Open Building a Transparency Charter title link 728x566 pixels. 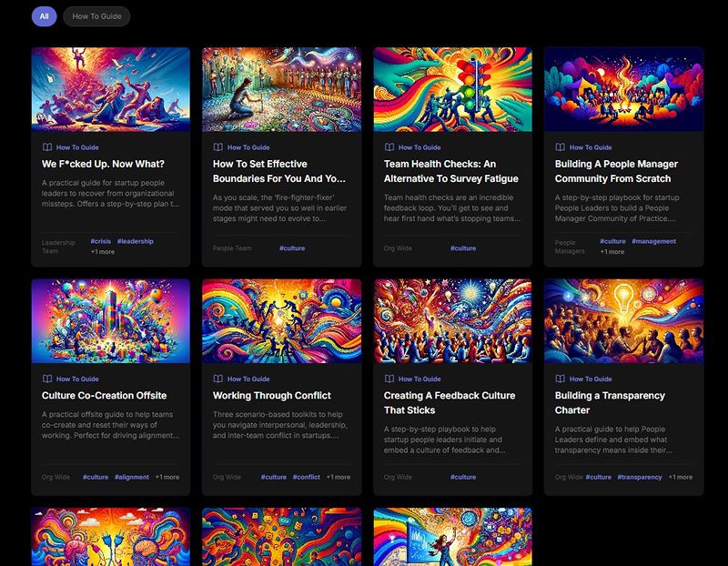click(x=610, y=396)
